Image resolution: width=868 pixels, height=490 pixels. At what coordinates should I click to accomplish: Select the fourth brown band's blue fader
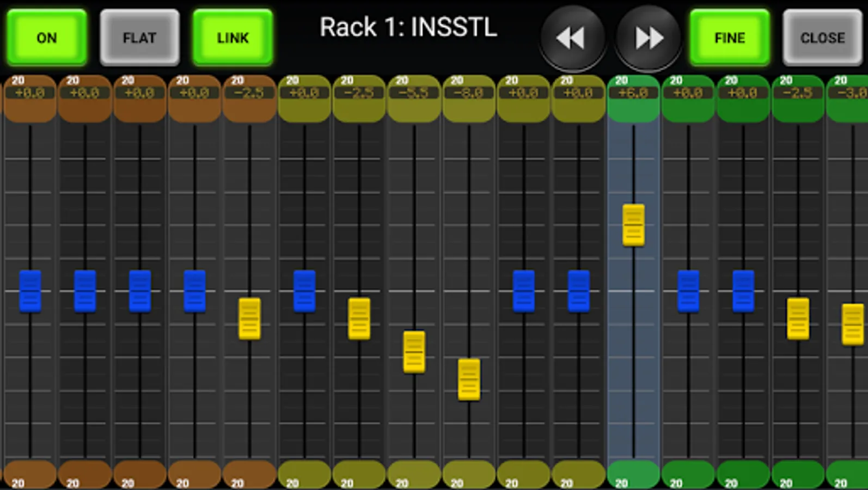(x=194, y=291)
